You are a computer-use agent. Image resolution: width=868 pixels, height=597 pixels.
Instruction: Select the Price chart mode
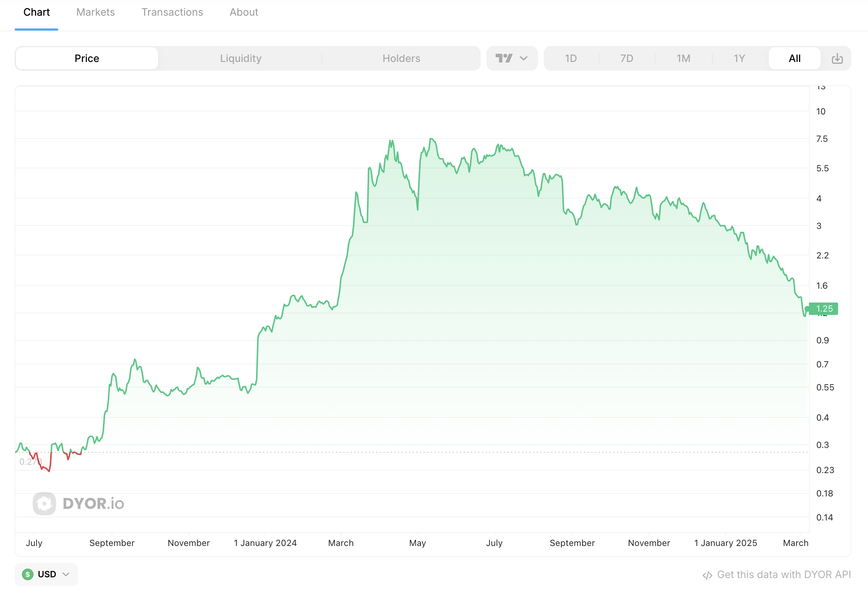point(87,58)
